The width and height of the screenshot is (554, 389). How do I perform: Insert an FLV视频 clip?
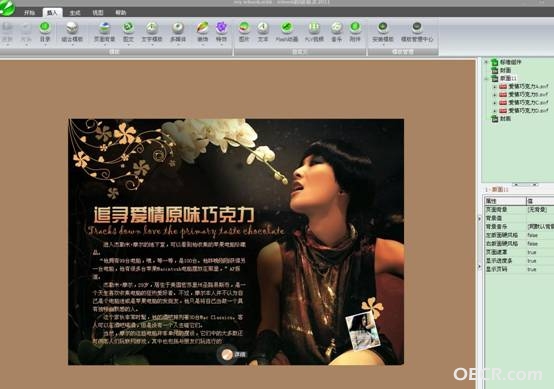pyautogui.click(x=314, y=32)
